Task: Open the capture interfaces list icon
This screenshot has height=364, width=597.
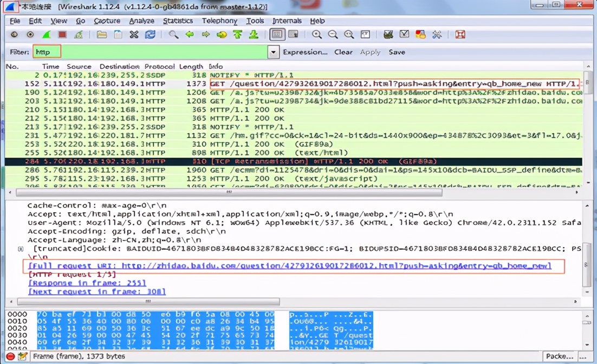Action: [14, 35]
